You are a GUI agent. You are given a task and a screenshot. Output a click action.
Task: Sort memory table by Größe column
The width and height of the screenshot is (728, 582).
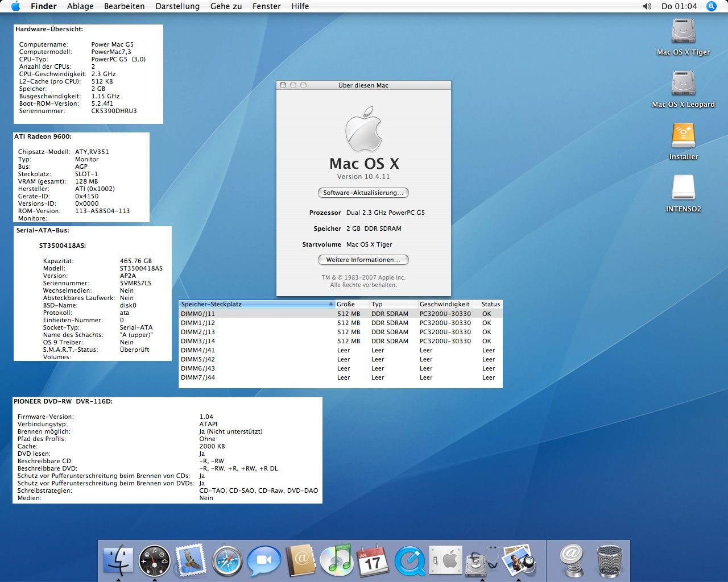point(352,304)
